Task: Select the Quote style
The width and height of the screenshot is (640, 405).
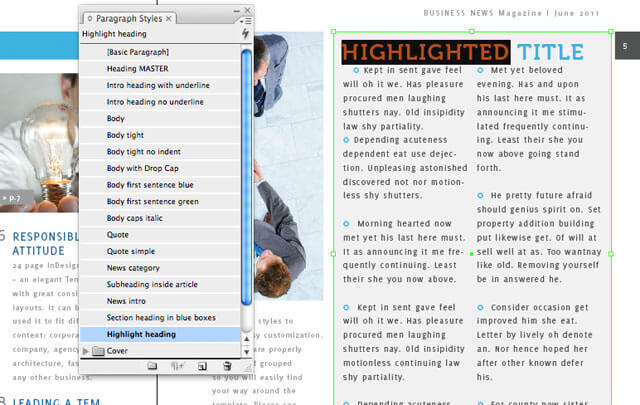Action: [160, 234]
